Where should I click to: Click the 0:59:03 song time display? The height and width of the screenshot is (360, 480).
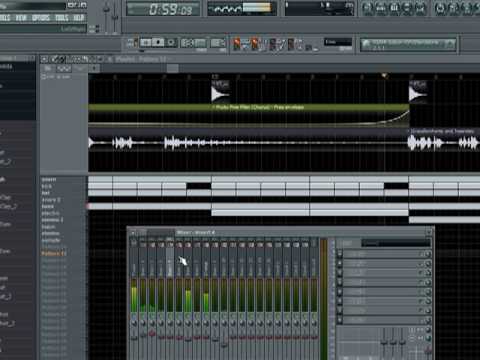pos(163,9)
